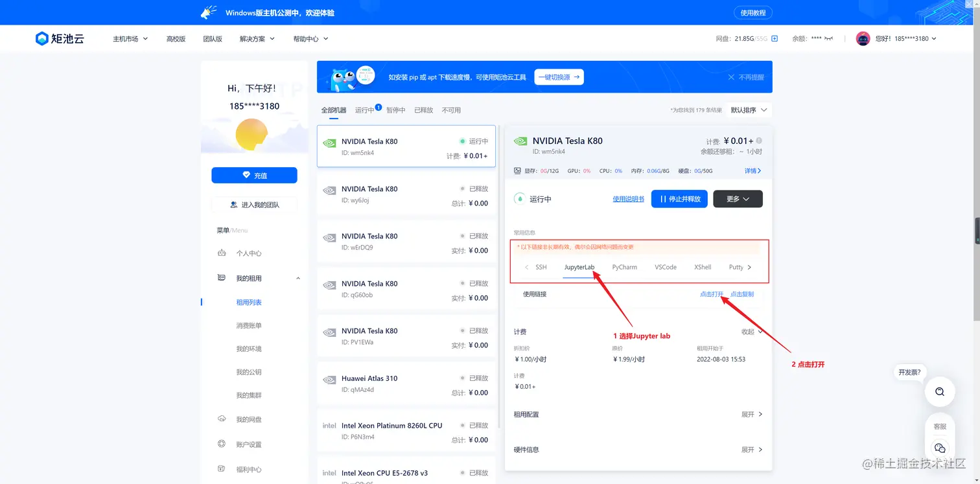The width and height of the screenshot is (980, 484).
Task: Switch to the 已释放 tab
Action: pyautogui.click(x=424, y=110)
